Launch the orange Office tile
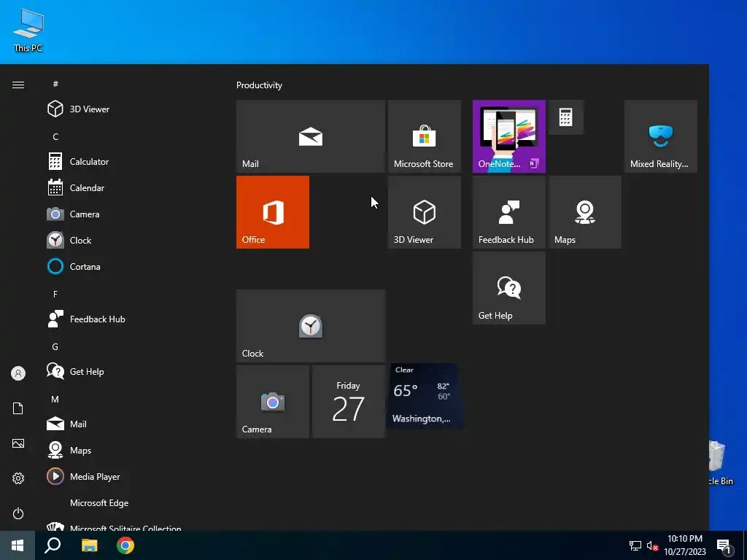 pos(273,212)
